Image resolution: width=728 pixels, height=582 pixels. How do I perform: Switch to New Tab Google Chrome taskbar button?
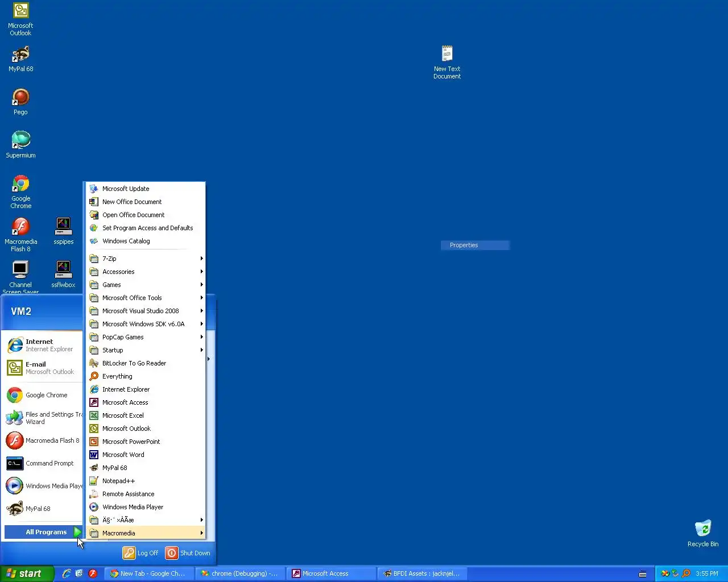click(149, 573)
